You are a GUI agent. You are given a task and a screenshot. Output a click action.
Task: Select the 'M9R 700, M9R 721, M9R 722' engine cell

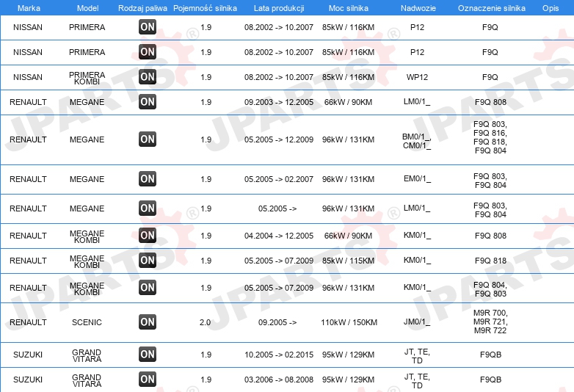click(x=490, y=322)
